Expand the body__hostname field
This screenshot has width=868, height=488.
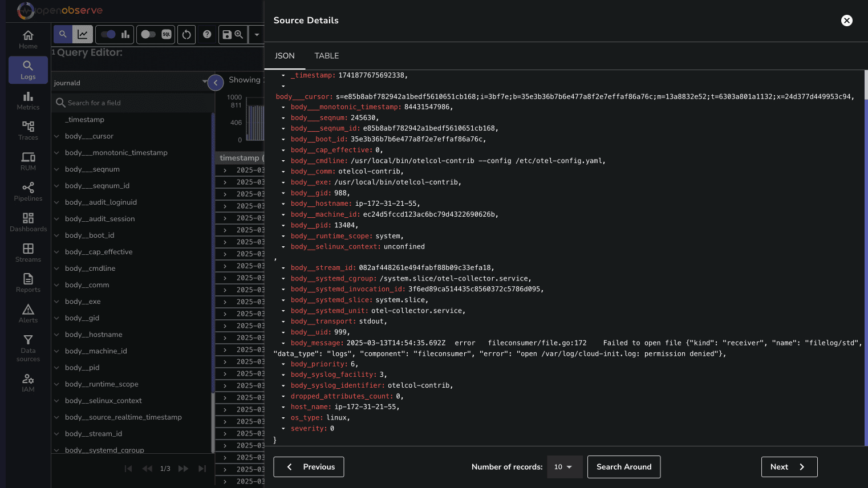56,335
